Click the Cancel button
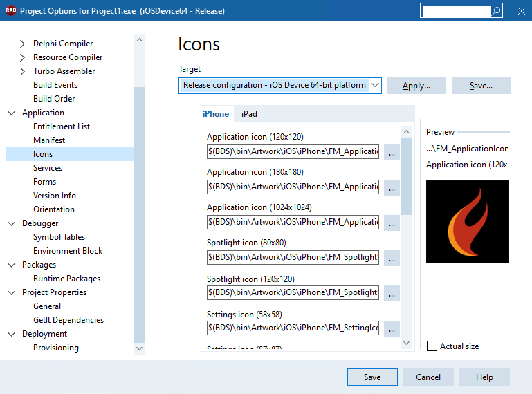The image size is (532, 394). coord(428,377)
